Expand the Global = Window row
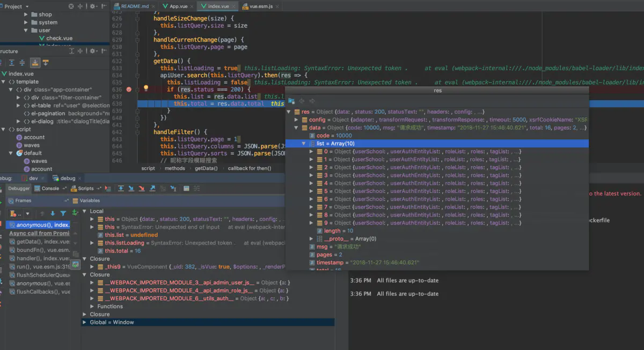The image size is (644, 350). [84, 322]
